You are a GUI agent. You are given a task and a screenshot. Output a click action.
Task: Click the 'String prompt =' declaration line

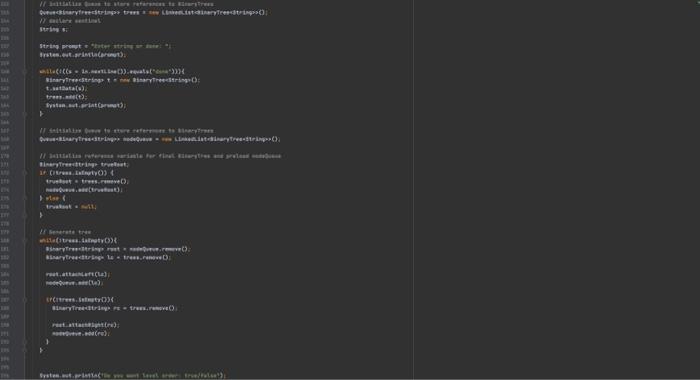105,46
